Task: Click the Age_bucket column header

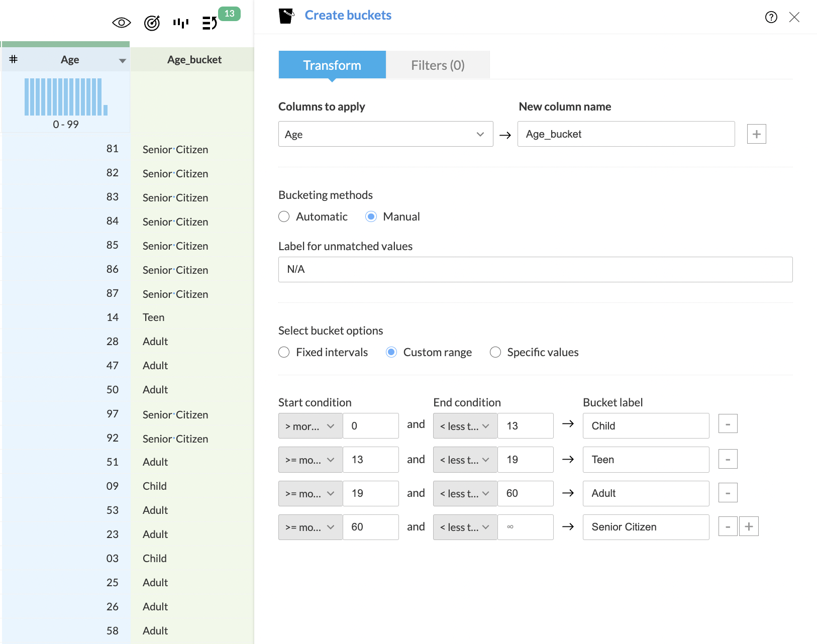Action: 194,60
